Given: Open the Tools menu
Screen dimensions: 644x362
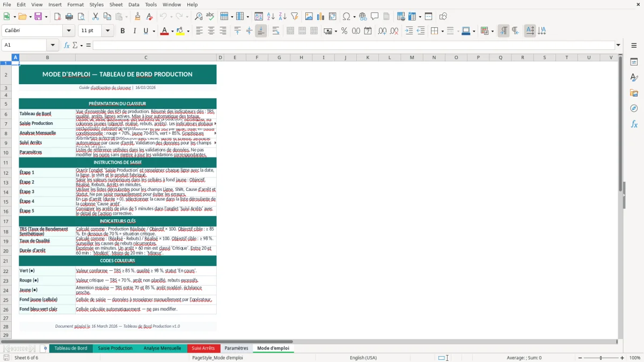Looking at the screenshot, I should click(x=151, y=4).
